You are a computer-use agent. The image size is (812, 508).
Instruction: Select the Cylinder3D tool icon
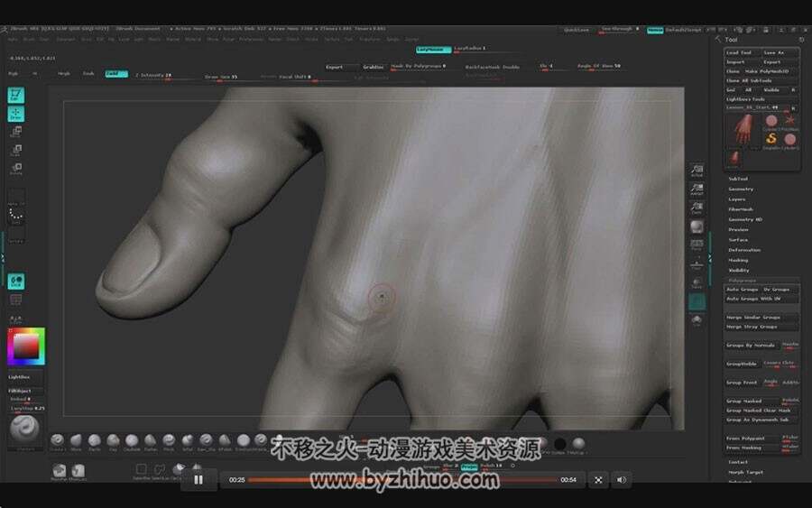[771, 121]
